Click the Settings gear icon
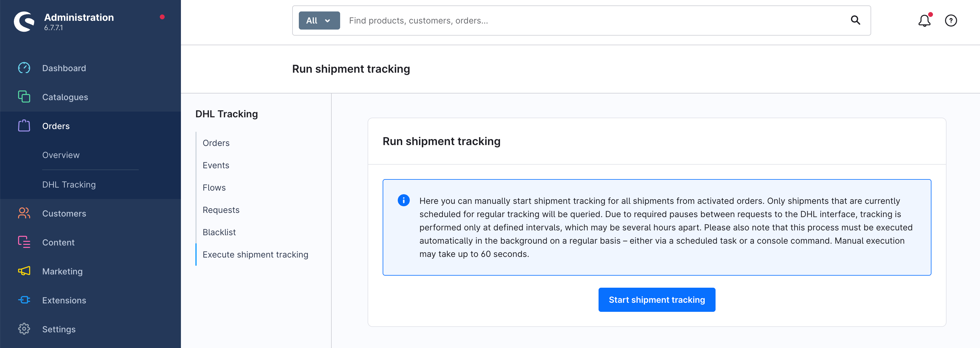The width and height of the screenshot is (980, 348). coord(24,329)
